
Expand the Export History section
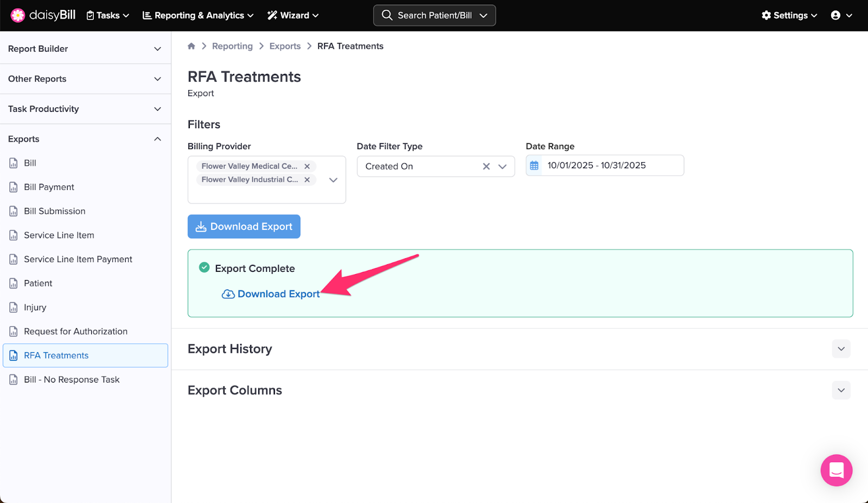coord(841,349)
